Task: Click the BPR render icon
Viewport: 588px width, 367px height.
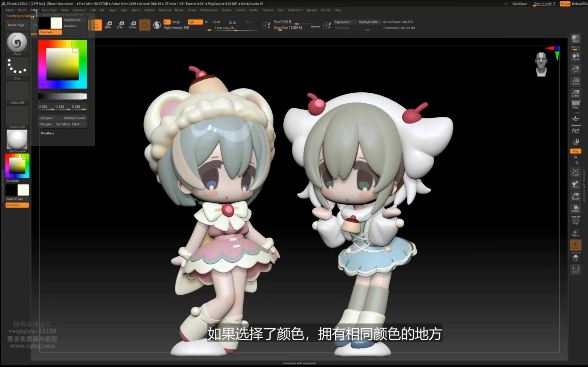Action: [x=576, y=39]
